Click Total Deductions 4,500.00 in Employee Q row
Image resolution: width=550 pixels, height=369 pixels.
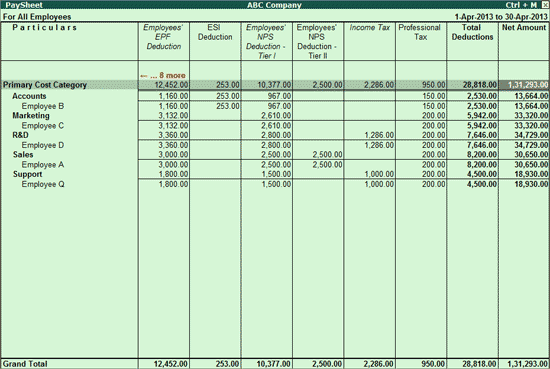click(482, 184)
